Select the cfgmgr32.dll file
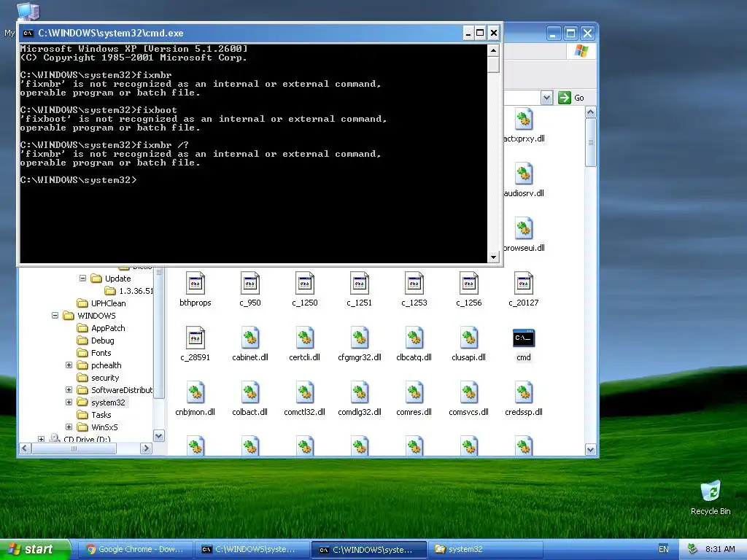Screen dimensions: 747x560 [x=359, y=343]
